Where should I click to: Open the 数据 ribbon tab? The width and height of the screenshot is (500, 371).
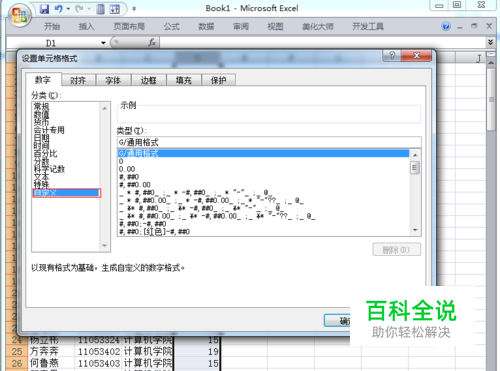[206, 26]
